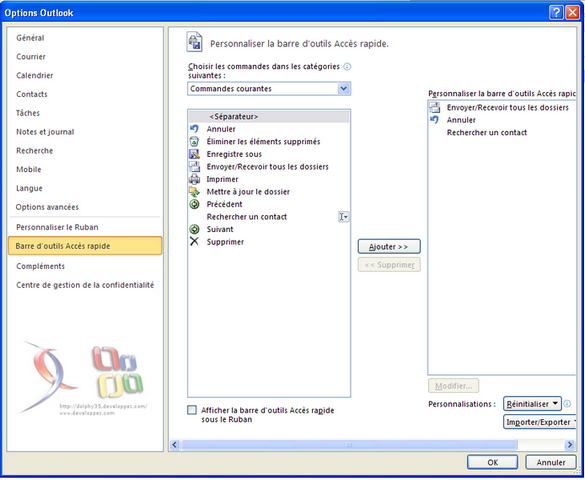Image resolution: width=585 pixels, height=480 pixels.
Task: Select the Imprimer command
Action: [x=269, y=179]
